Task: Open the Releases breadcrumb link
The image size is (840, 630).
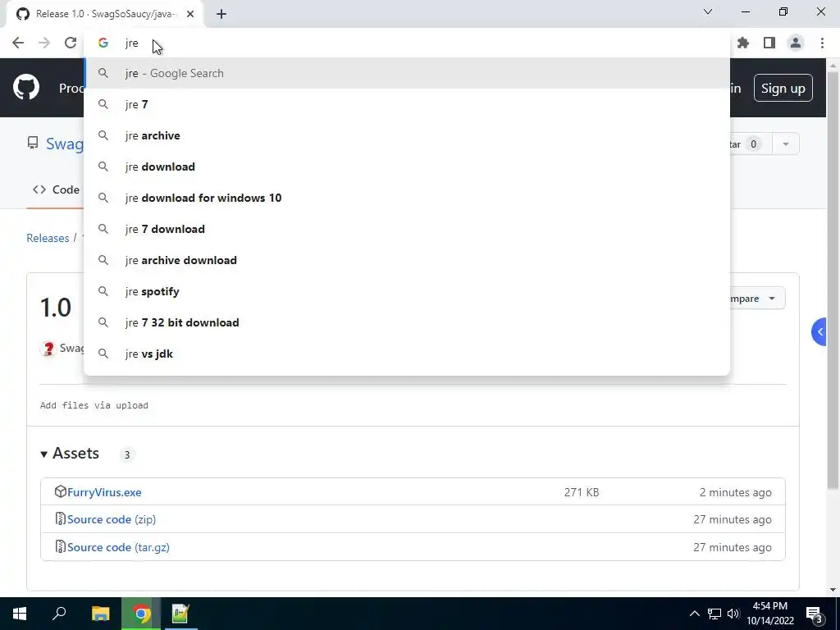Action: 48,238
